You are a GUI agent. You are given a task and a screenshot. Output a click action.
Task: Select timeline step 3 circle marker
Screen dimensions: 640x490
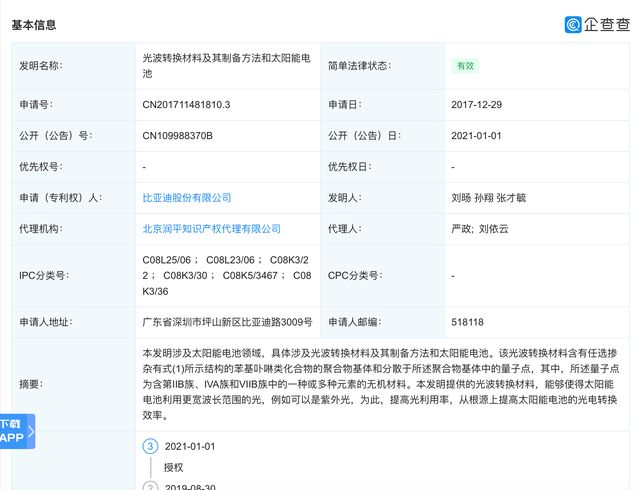tap(150, 446)
